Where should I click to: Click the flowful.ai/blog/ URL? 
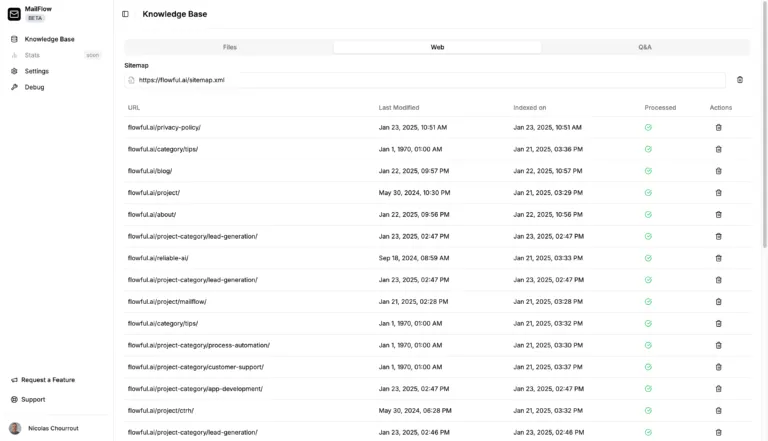[x=150, y=171]
